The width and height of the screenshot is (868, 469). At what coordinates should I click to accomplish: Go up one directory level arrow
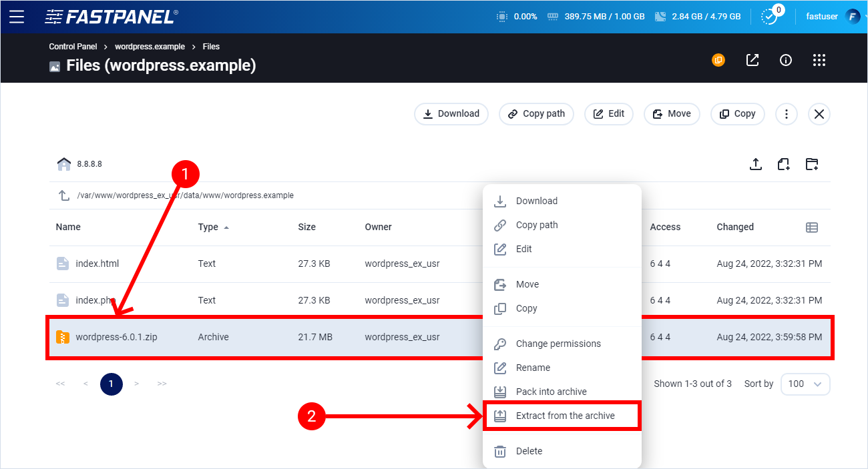tap(64, 195)
